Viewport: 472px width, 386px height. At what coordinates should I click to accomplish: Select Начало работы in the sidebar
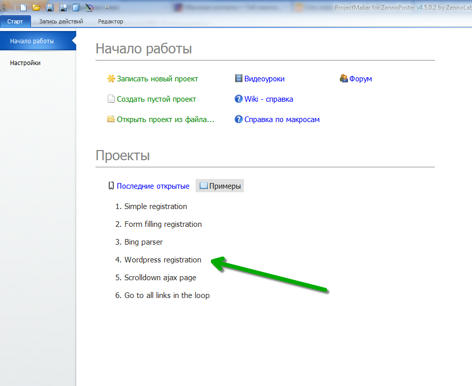[38, 41]
